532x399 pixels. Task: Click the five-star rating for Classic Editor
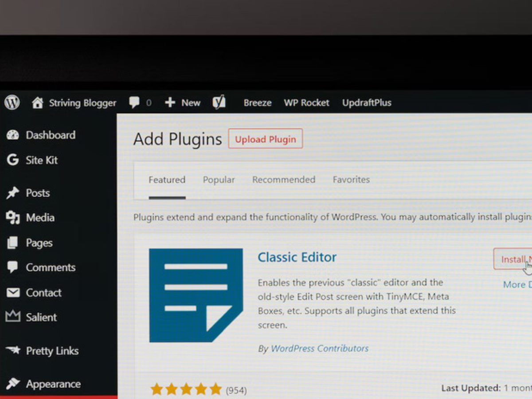pos(186,390)
